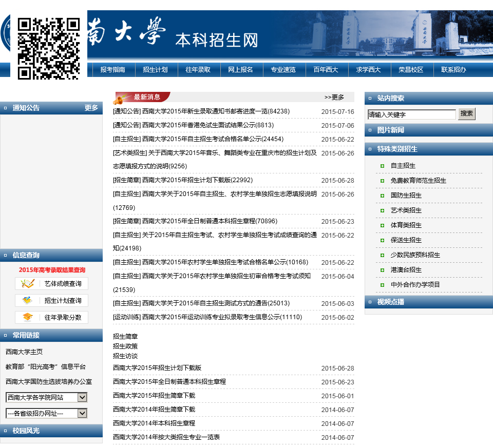Image resolution: width=493 pixels, height=448 pixels.
Task: Open the 各省级招办网址 dropdown
Action: pyautogui.click(x=47, y=413)
